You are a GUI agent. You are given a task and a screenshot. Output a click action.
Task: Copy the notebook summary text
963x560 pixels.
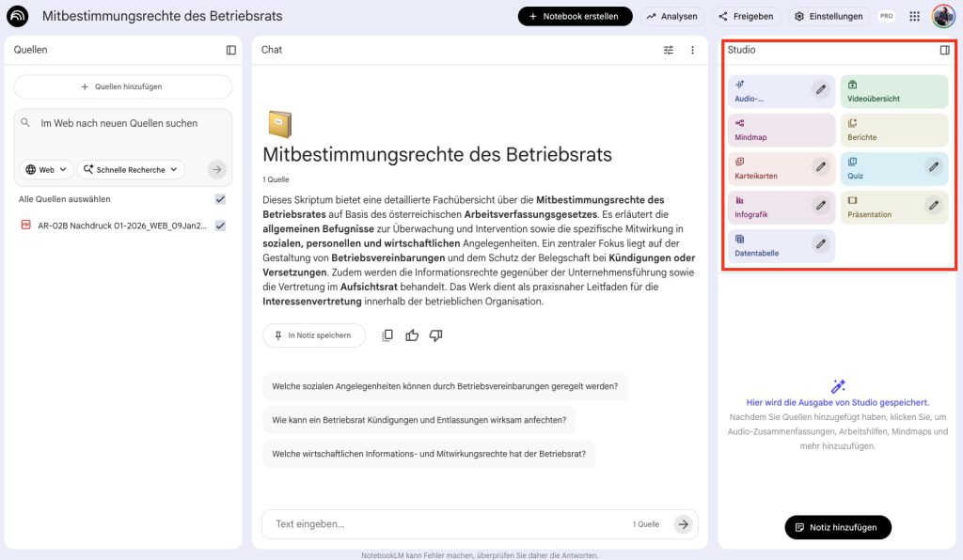(x=387, y=334)
